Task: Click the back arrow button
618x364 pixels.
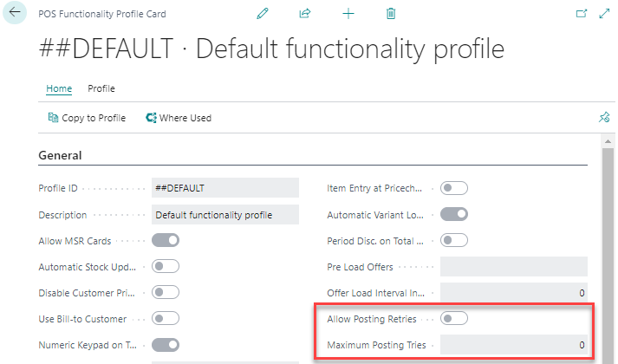Action: click(x=16, y=14)
